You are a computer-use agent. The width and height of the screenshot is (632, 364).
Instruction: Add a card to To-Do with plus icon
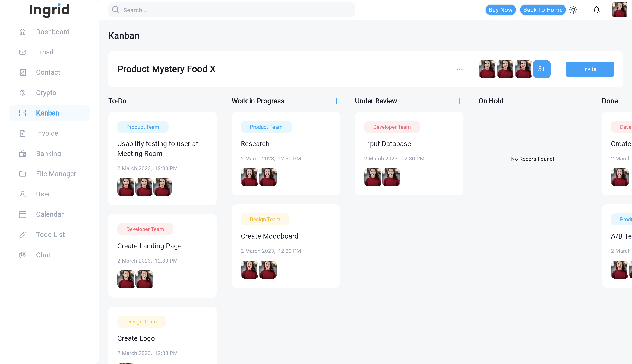click(213, 101)
